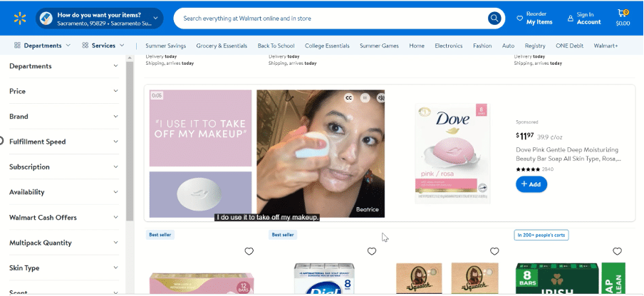
Task: Click the search magnifier button
Action: (494, 18)
